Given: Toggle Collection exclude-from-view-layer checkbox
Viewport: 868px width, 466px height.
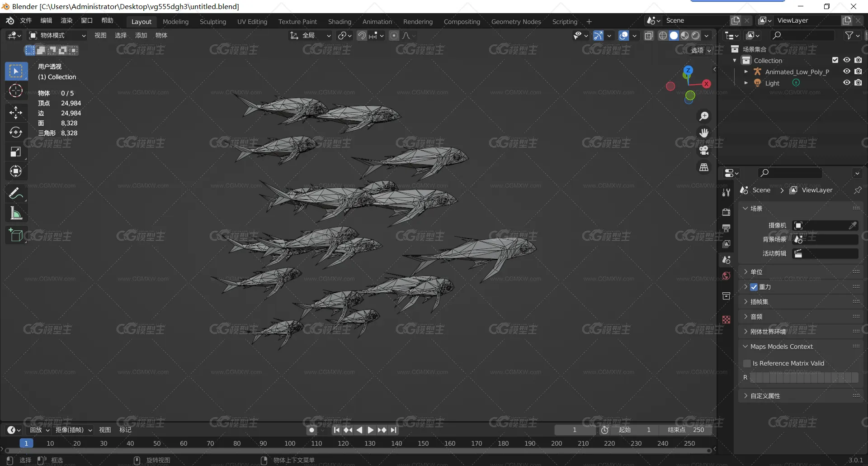Looking at the screenshot, I should click(x=835, y=60).
